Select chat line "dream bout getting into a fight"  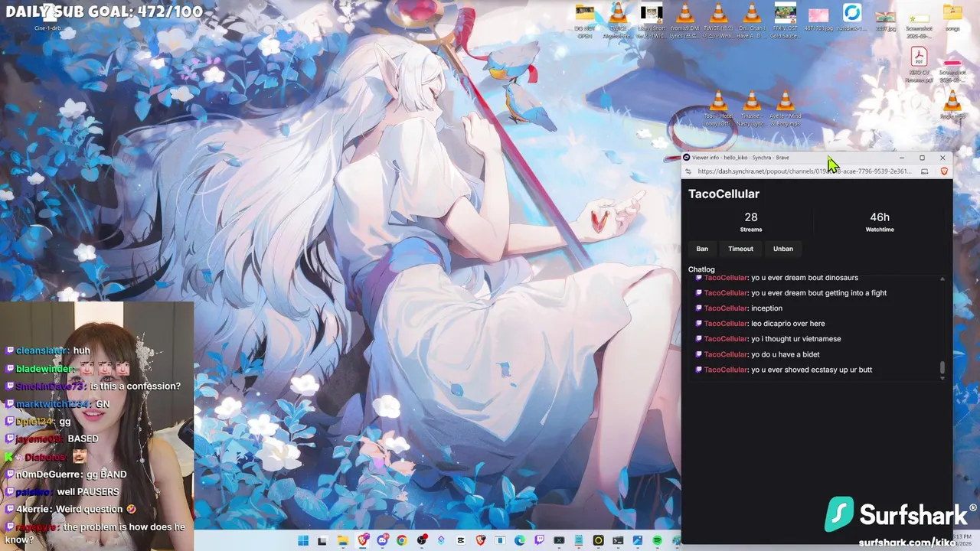click(831, 293)
